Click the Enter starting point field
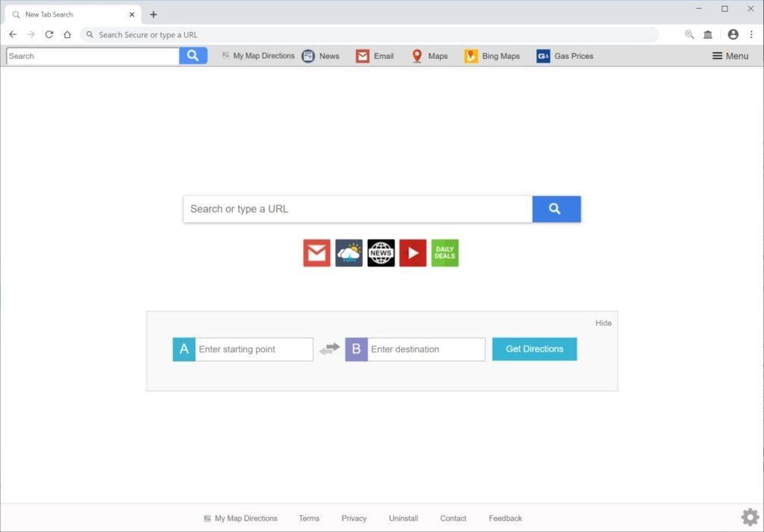 pos(254,348)
